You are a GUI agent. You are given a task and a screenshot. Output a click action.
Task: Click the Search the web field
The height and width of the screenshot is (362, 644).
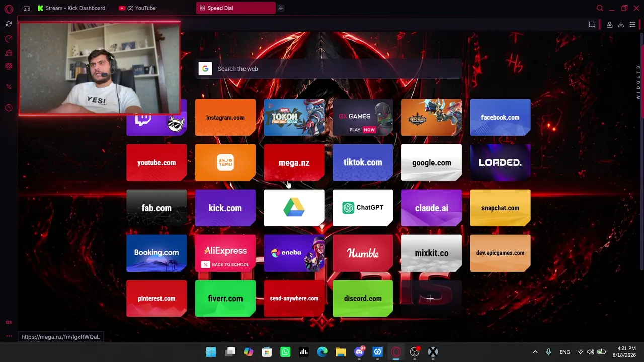point(330,69)
